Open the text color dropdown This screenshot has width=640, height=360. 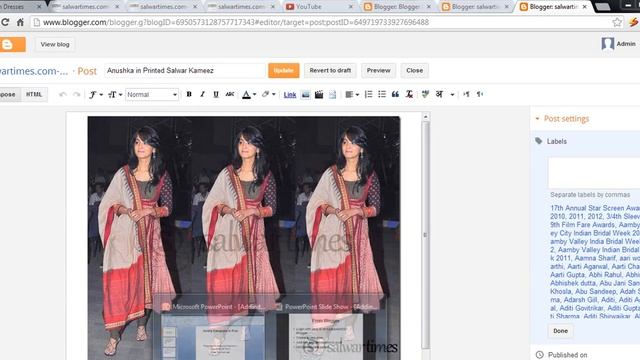coord(249,95)
